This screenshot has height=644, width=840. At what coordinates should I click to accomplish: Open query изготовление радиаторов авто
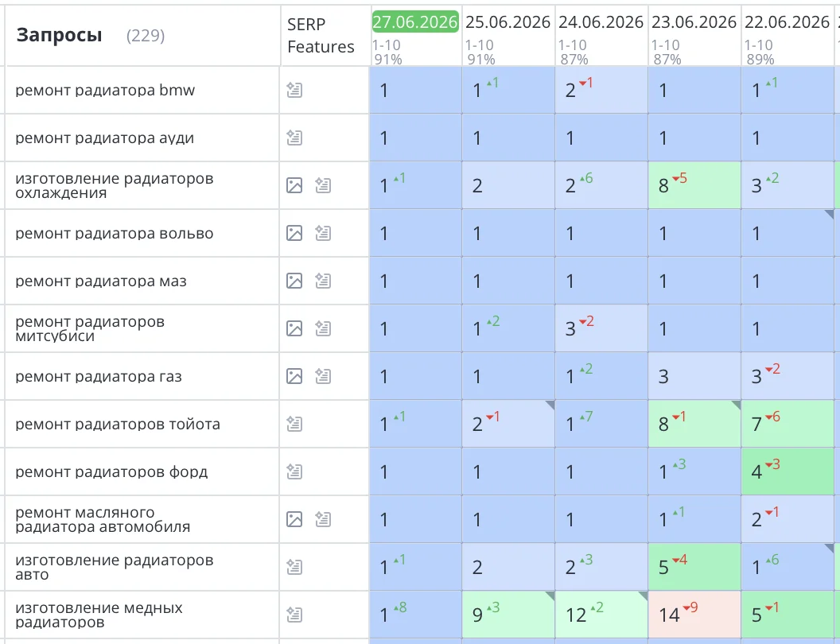pyautogui.click(x=114, y=567)
